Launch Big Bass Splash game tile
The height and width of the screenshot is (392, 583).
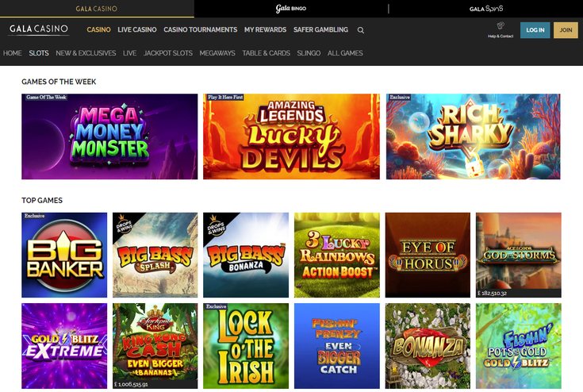[x=155, y=255]
